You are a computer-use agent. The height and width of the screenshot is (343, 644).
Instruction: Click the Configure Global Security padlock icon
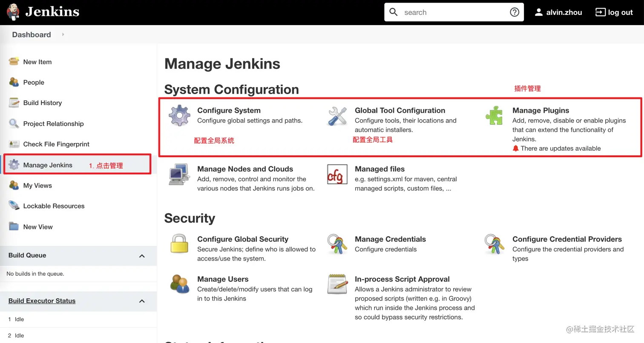179,244
